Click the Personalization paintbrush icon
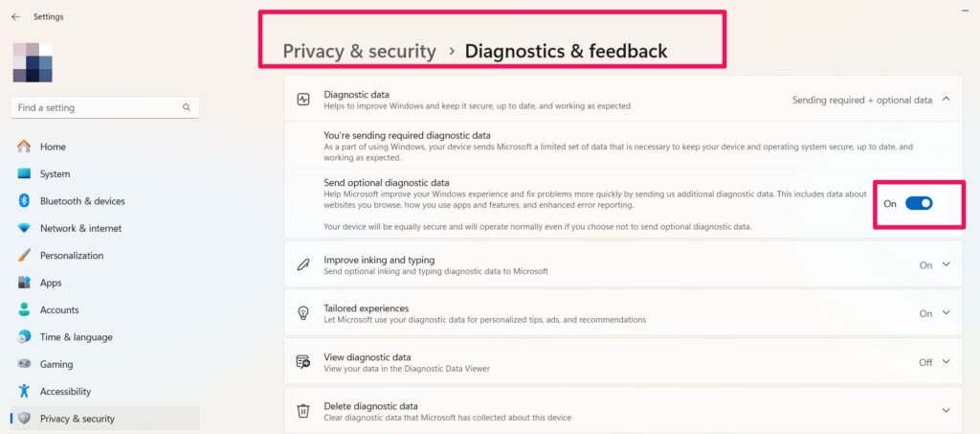The width and height of the screenshot is (980, 434). click(24, 256)
